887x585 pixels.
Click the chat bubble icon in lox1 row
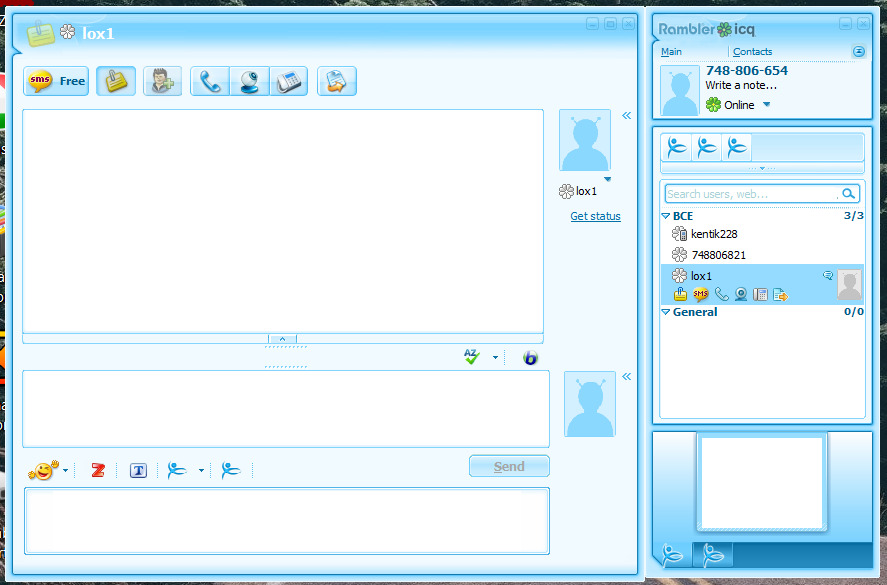pos(828,275)
